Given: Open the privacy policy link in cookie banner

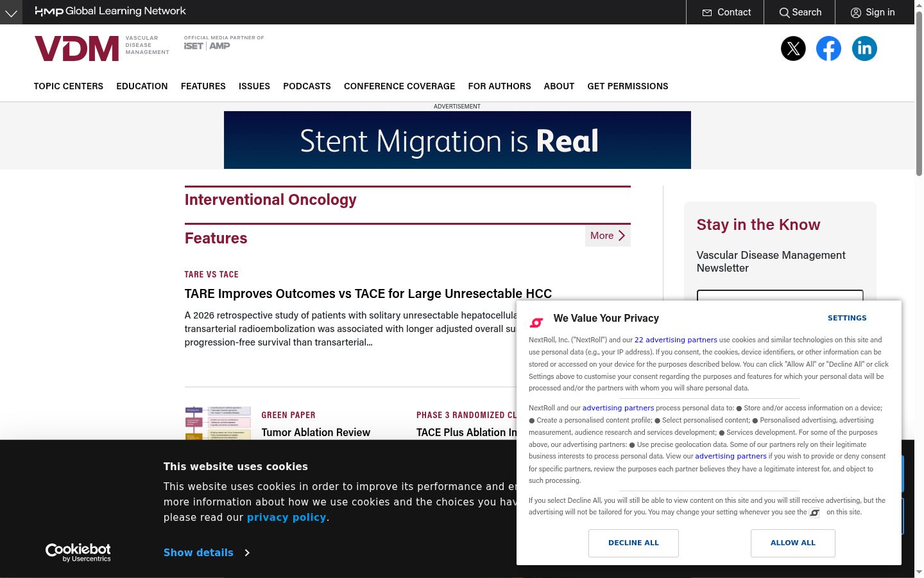Looking at the screenshot, I should [x=287, y=518].
